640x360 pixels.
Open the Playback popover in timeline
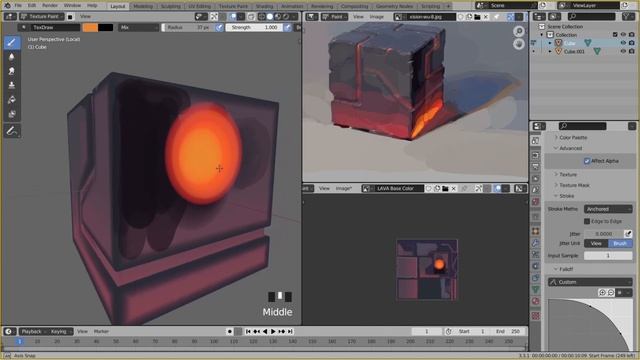[33, 331]
